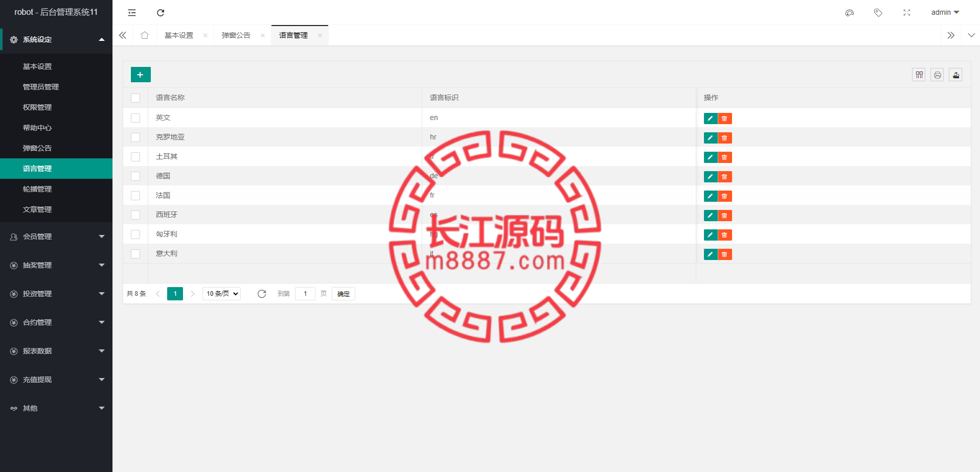Close the 弹窗公告 tab
The image size is (980, 472).
tap(263, 35)
